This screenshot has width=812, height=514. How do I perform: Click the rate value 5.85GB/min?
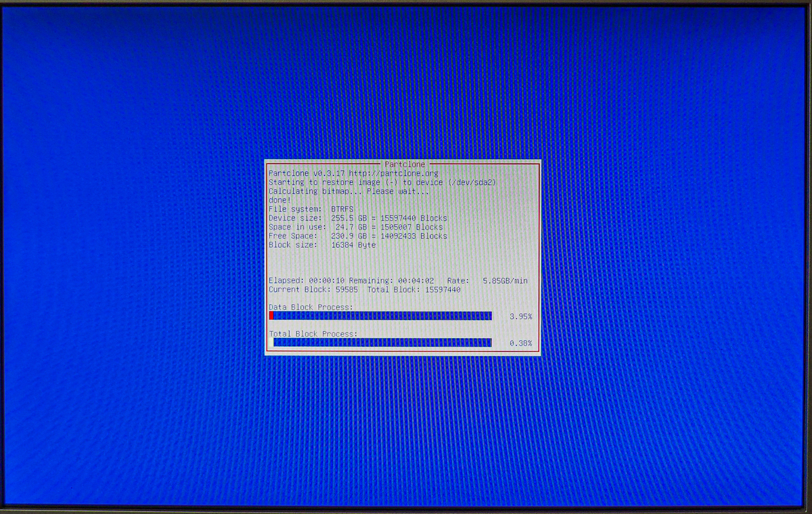click(x=505, y=280)
